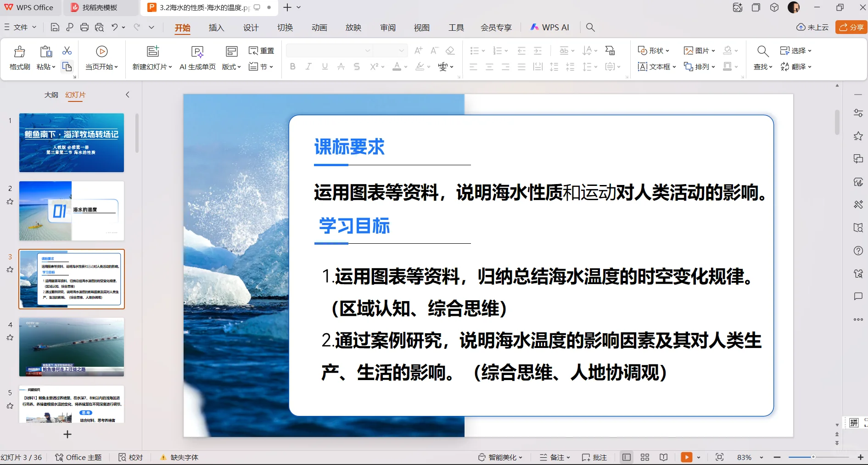Click the more options dots in right sidebar

coord(858,319)
